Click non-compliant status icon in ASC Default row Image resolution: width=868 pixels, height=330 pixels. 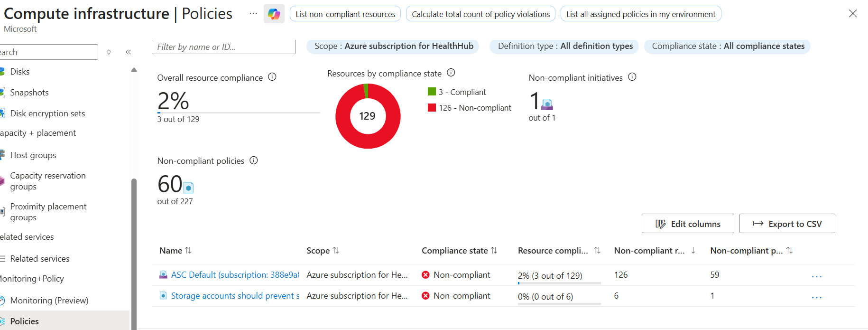pyautogui.click(x=425, y=275)
